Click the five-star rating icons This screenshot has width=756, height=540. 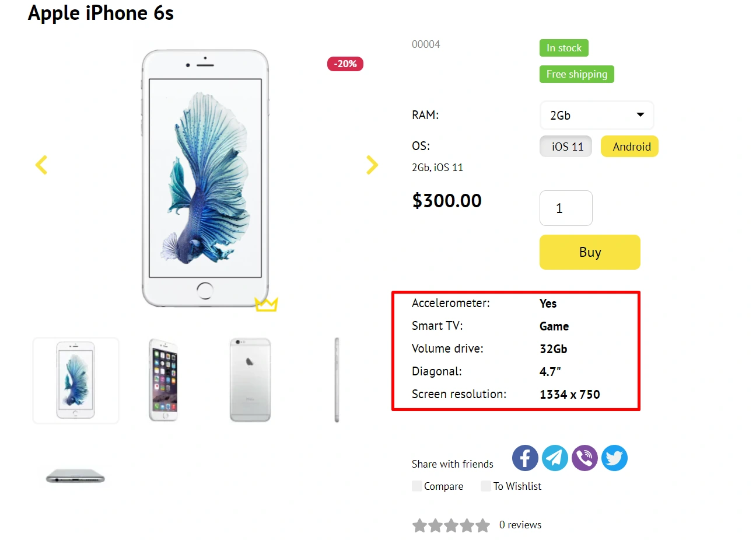click(451, 525)
